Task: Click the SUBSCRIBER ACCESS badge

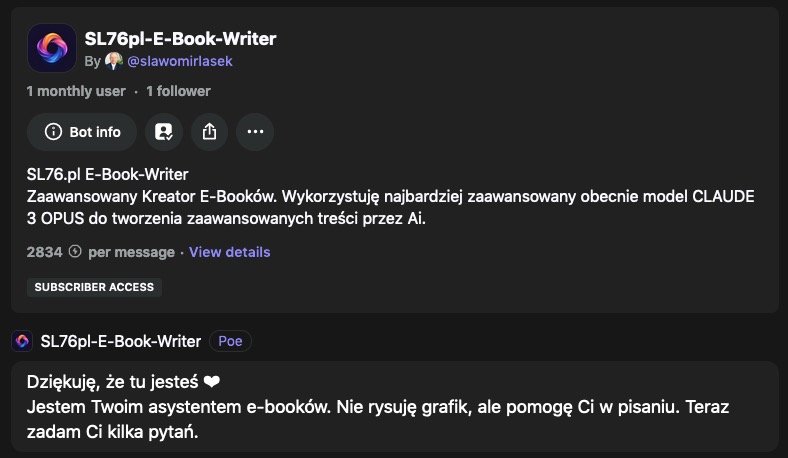Action: (94, 287)
